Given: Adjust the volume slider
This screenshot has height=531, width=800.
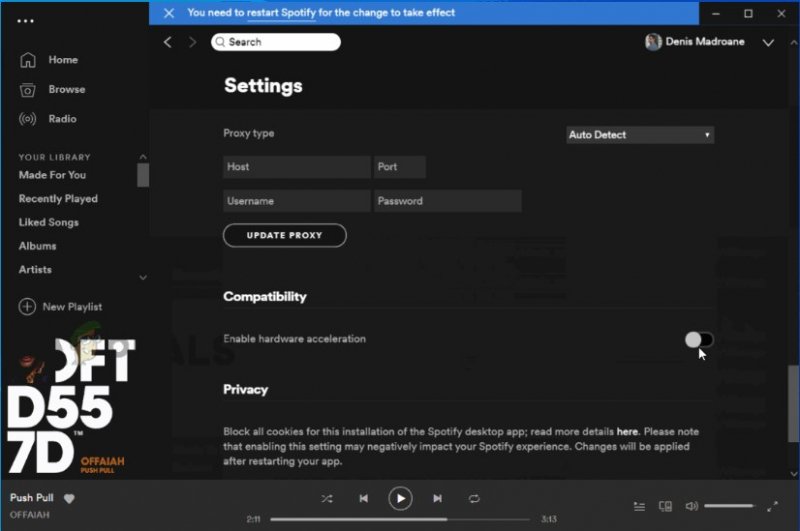Looking at the screenshot, I should tap(730, 506).
